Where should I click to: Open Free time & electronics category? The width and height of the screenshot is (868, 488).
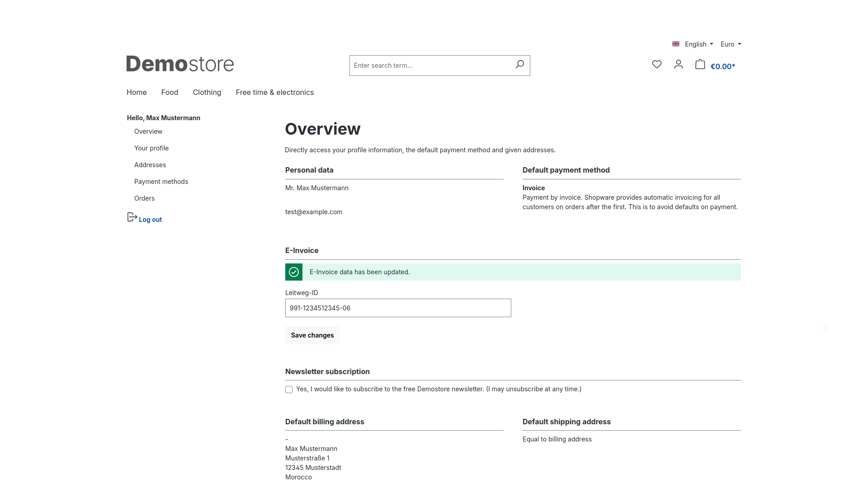click(275, 92)
